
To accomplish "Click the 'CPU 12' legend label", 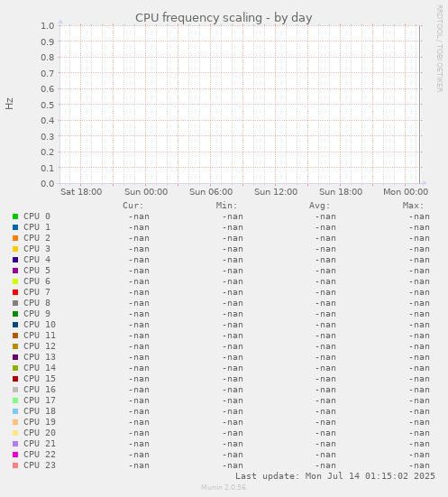I will click(x=40, y=346).
